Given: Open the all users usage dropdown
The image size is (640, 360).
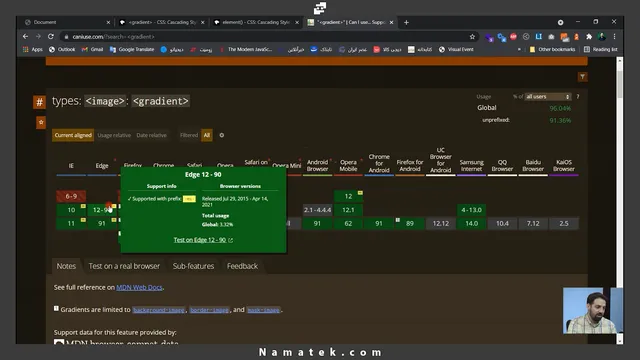Looking at the screenshot, I should pos(547,97).
